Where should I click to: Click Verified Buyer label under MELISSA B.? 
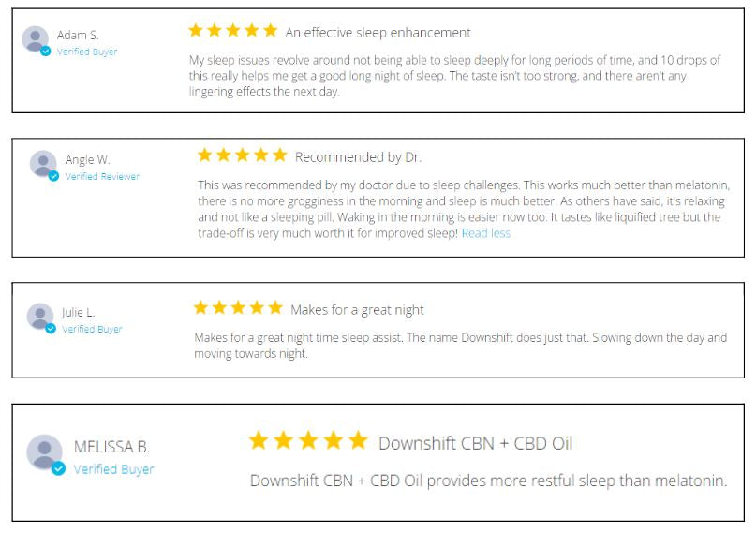[113, 469]
